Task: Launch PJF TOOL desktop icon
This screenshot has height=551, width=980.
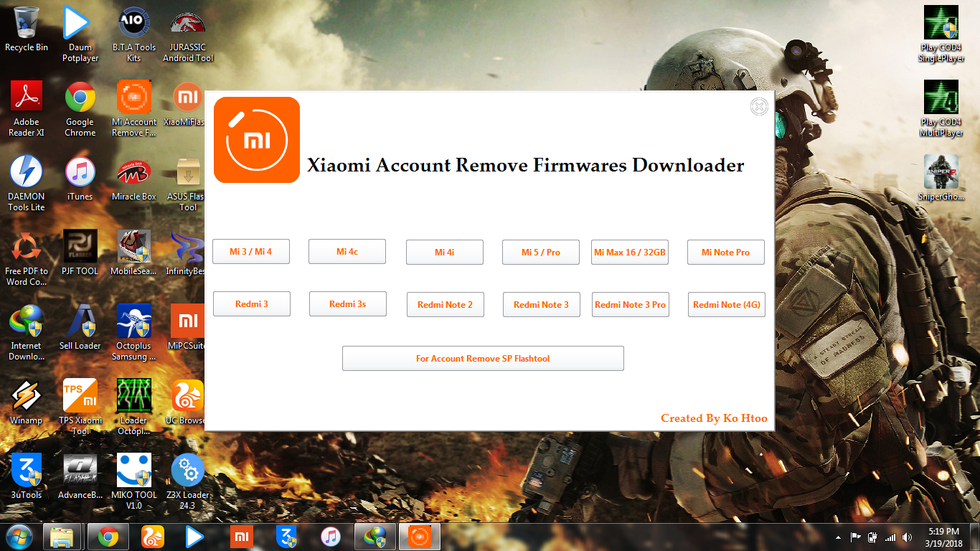Action: [x=80, y=253]
